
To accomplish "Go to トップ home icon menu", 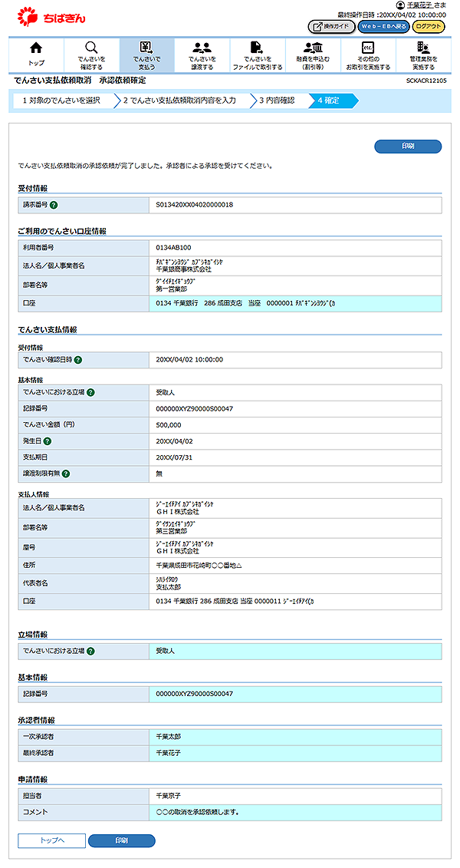I will tap(36, 54).
